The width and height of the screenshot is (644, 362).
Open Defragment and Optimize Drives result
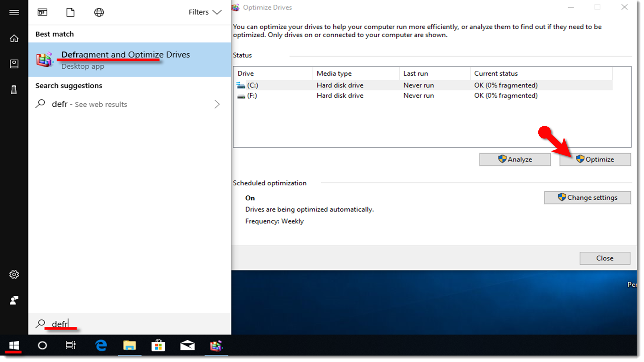point(130,59)
